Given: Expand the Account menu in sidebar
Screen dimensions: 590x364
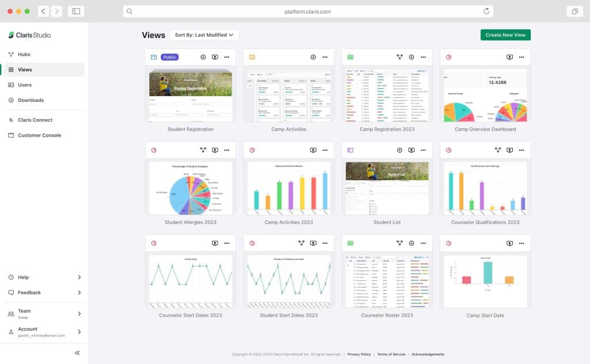Looking at the screenshot, I should click(79, 332).
